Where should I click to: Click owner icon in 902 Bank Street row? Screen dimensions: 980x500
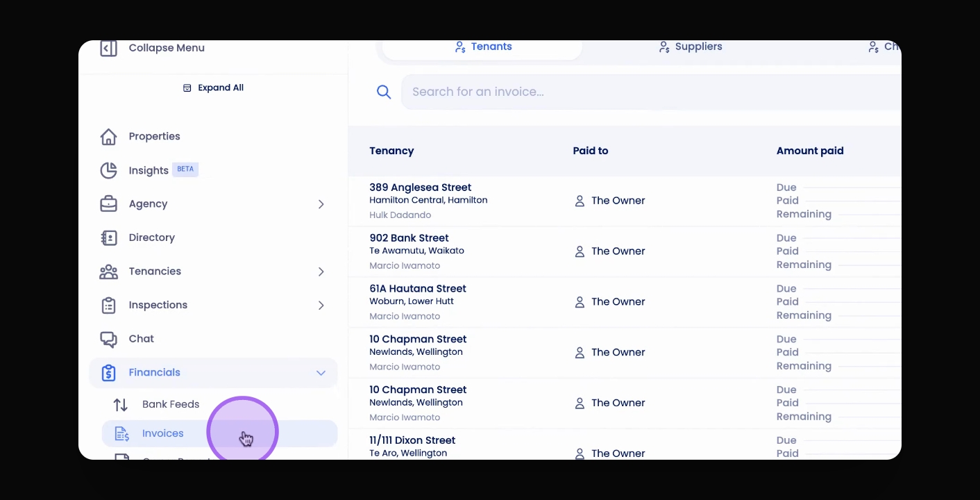tap(580, 251)
